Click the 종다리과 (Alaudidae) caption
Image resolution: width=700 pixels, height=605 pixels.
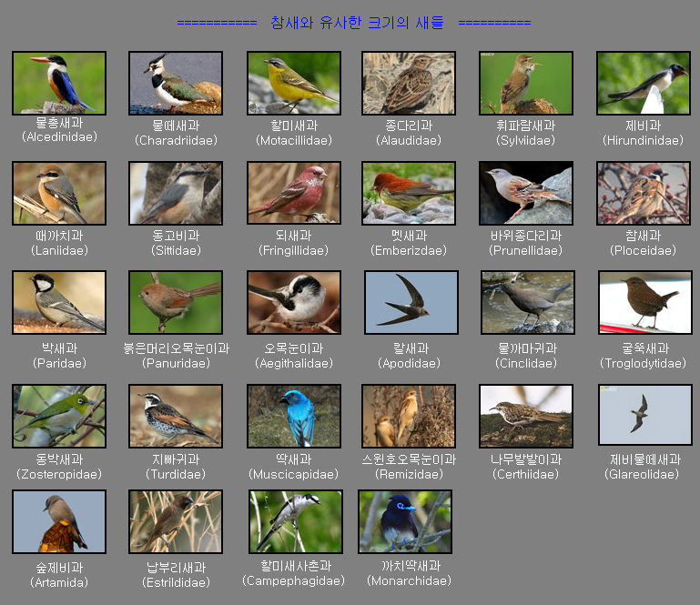409,133
